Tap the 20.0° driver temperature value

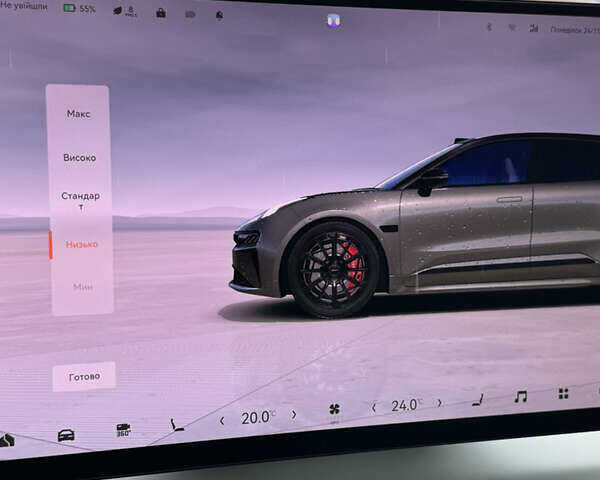point(258,418)
